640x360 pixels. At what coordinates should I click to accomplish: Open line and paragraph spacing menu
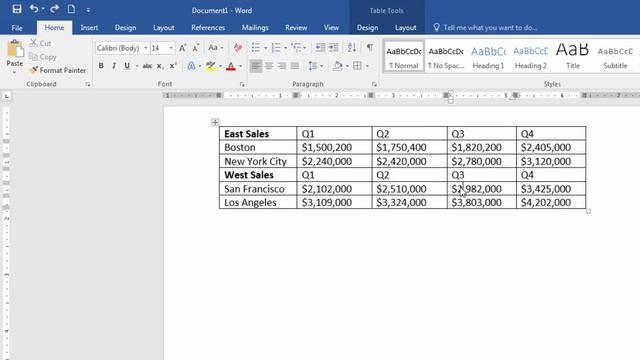tap(315, 66)
